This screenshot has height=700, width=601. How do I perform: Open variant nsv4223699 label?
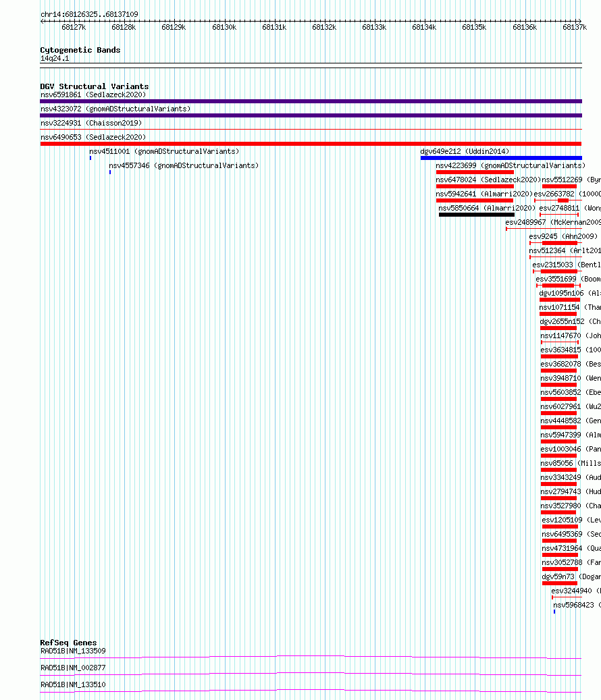(511, 166)
